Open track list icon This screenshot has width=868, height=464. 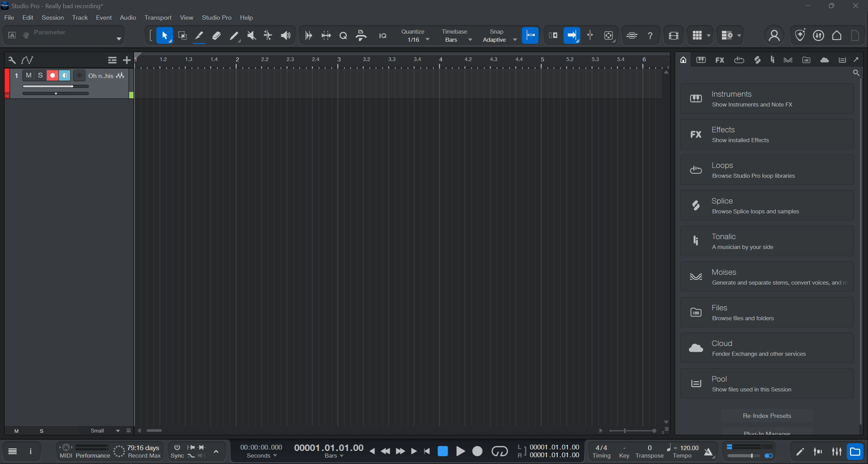[x=112, y=60]
